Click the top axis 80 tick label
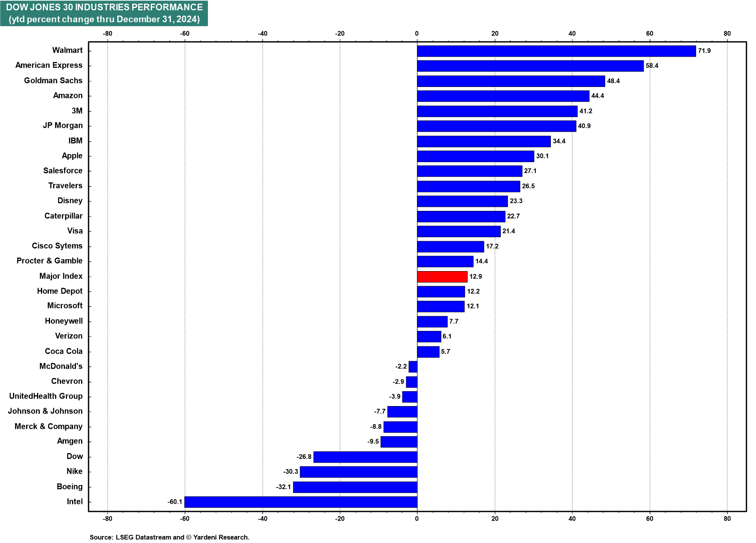756x543 pixels. pos(727,33)
